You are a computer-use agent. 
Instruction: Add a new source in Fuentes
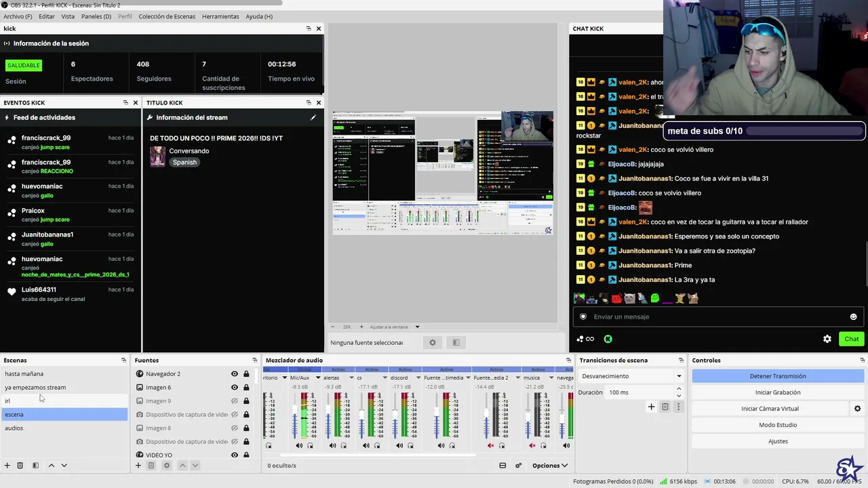click(138, 466)
